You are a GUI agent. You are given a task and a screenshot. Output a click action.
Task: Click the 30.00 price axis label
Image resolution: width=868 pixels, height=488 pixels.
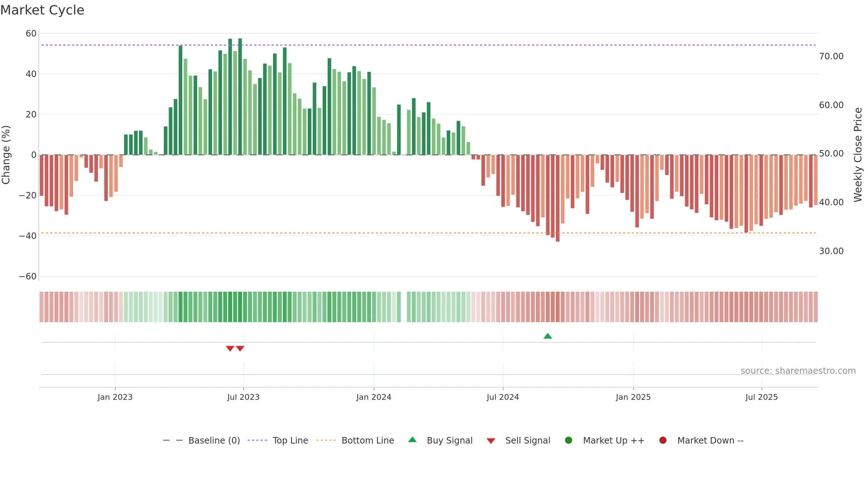click(831, 251)
